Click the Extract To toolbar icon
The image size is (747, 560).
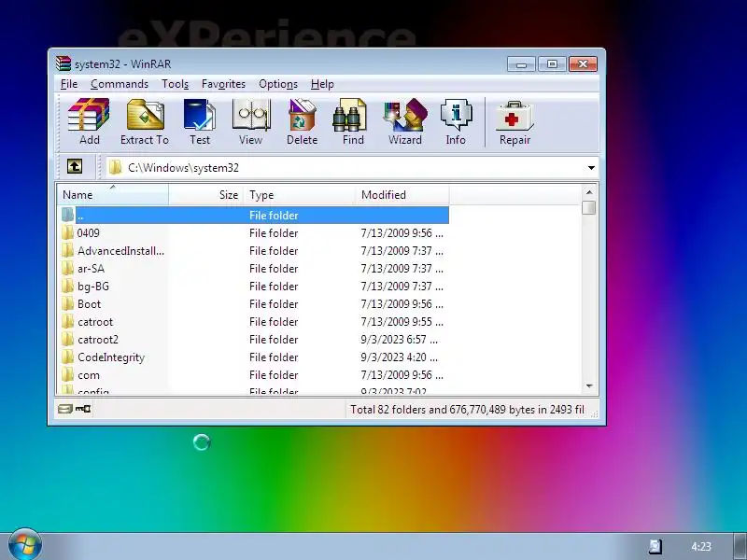point(146,115)
